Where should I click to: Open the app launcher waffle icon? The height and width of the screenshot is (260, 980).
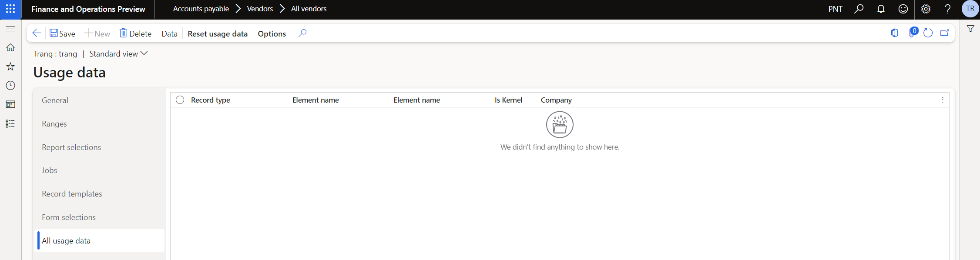pos(10,9)
